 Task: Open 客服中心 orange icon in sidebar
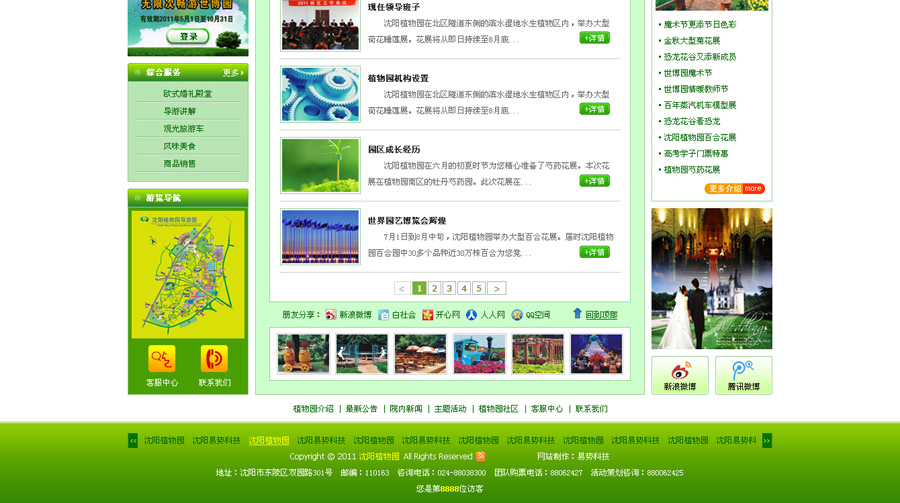(162, 359)
